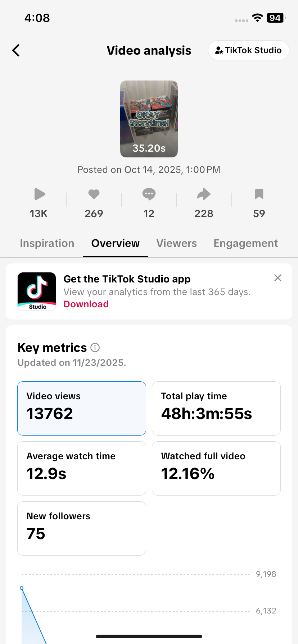This screenshot has width=298, height=644.
Task: Tap the Download link
Action: [x=86, y=304]
